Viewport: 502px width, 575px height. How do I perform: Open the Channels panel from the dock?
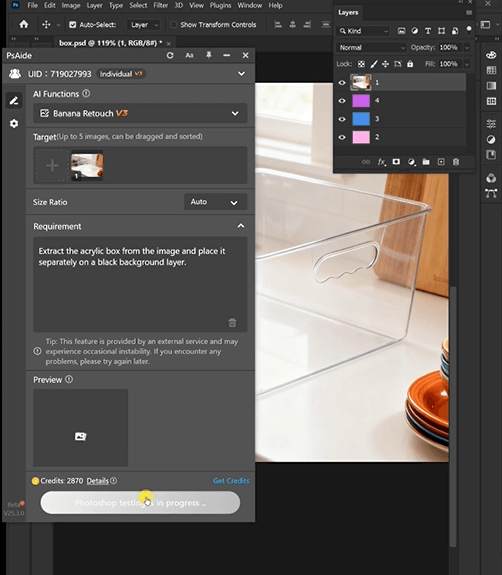point(491,178)
